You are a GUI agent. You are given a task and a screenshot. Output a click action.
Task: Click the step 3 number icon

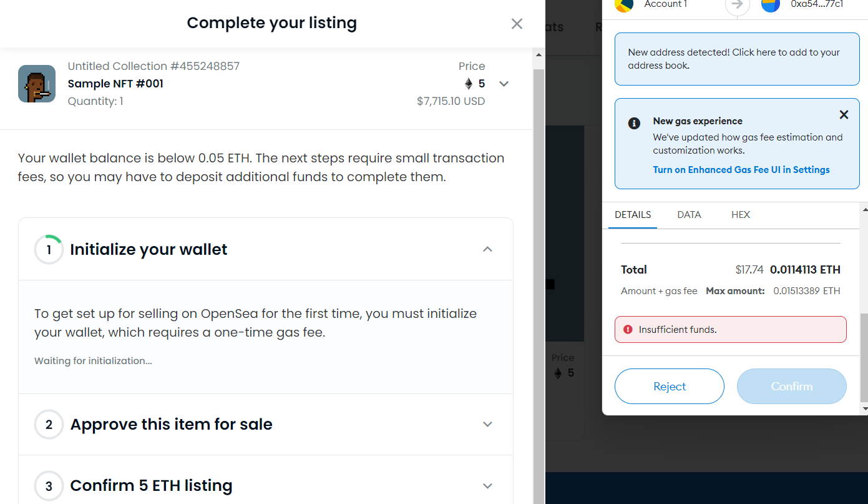click(49, 486)
